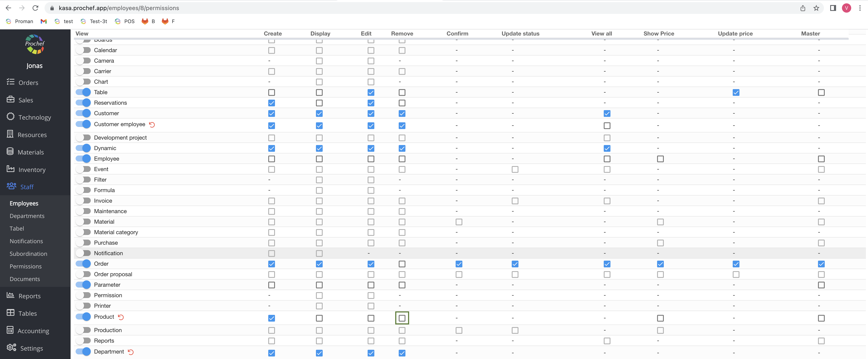Image resolution: width=868 pixels, height=359 pixels.
Task: Click reset icon next to Product
Action: point(121,317)
